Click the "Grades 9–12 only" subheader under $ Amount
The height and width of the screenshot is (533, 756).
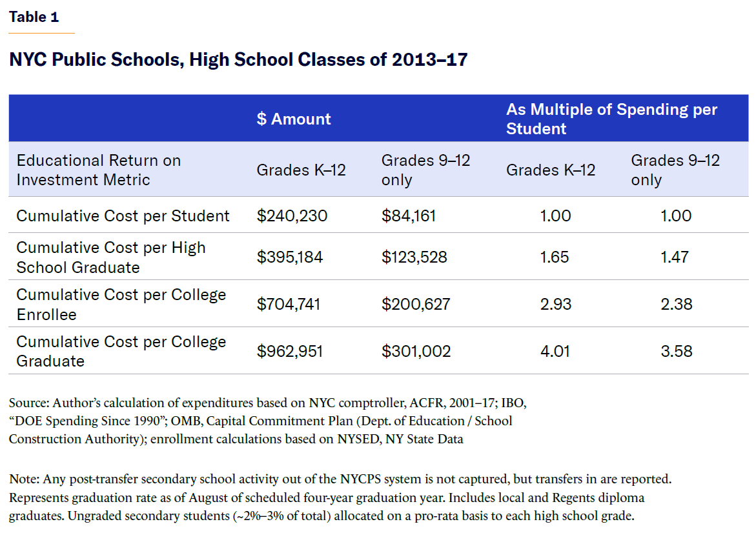pyautogui.click(x=425, y=170)
